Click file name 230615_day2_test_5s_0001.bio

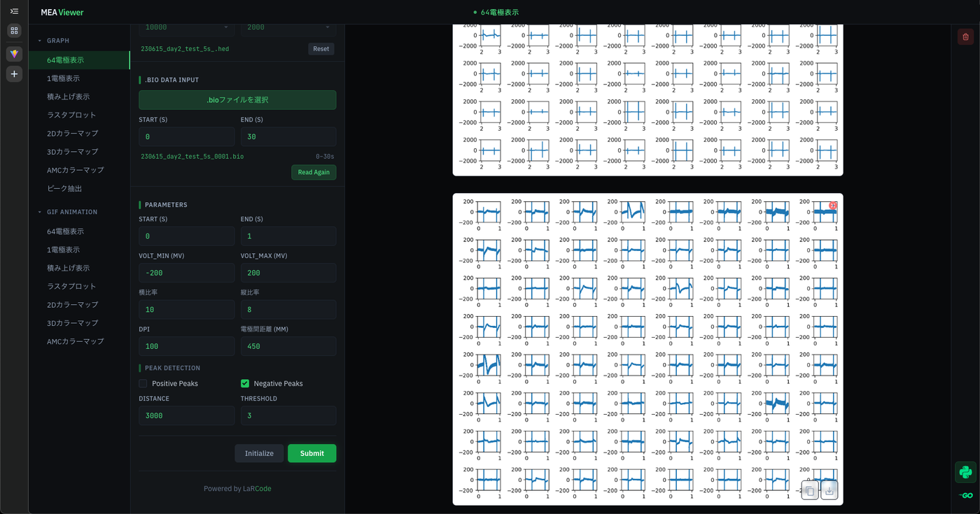pos(192,157)
